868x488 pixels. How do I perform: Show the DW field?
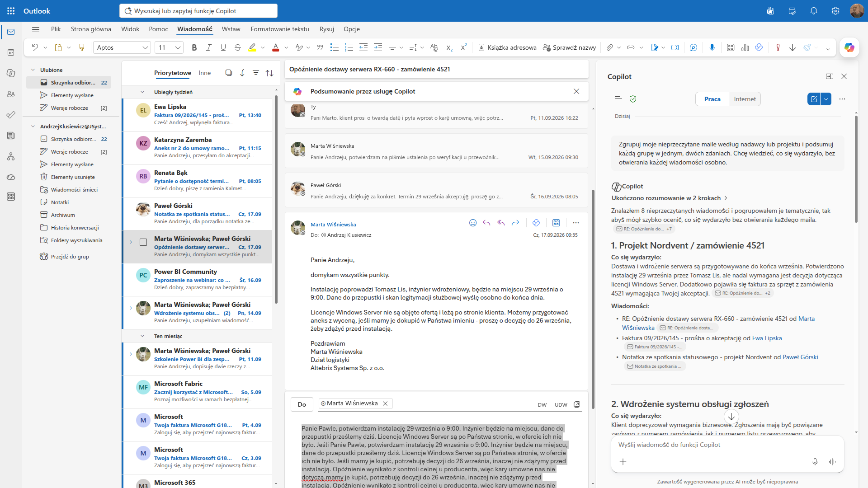click(x=542, y=405)
